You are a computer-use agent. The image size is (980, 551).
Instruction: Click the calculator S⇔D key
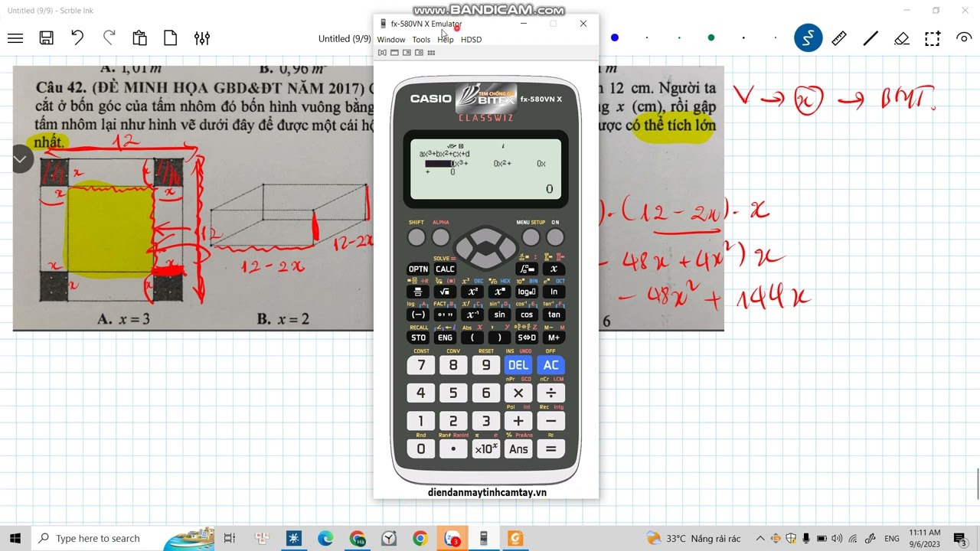tap(527, 337)
